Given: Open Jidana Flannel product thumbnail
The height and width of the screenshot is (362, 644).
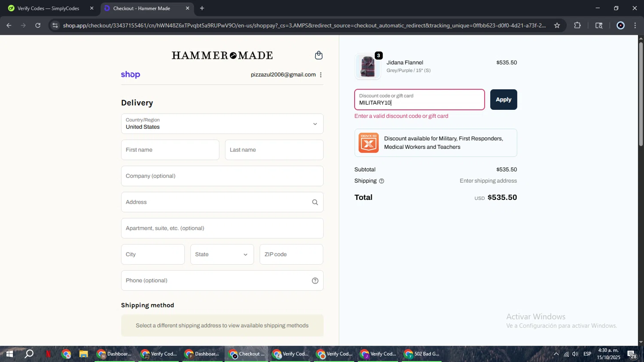Looking at the screenshot, I should (x=368, y=66).
